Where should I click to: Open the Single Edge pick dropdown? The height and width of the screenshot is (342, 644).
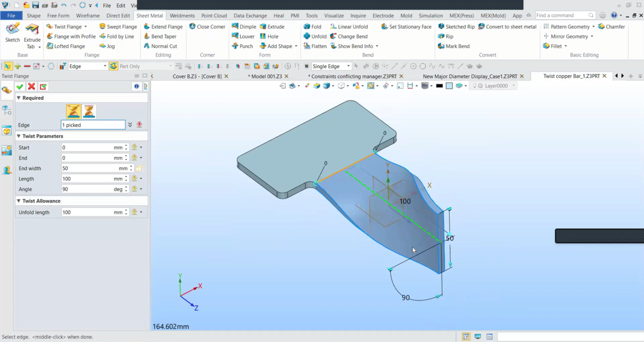(x=348, y=66)
